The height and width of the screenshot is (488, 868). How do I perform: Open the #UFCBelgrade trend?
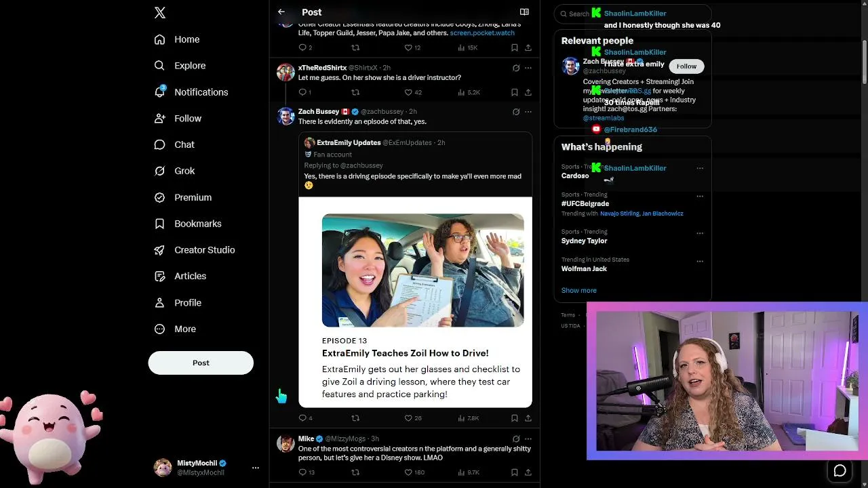(585, 203)
